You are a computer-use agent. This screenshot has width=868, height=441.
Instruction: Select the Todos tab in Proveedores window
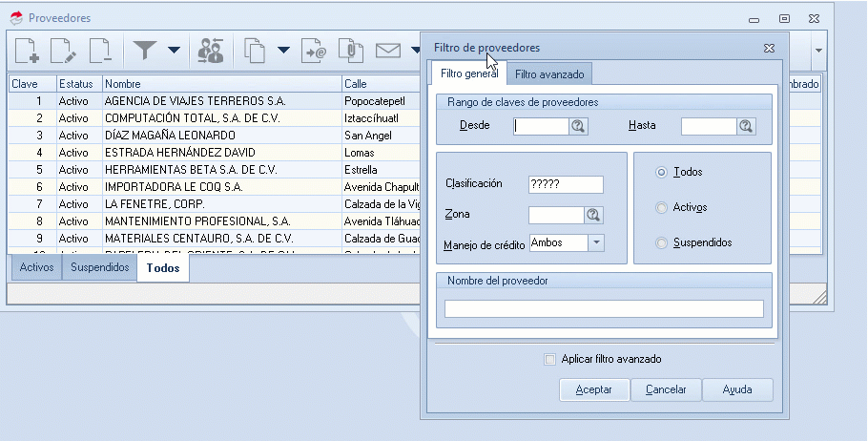coord(163,268)
